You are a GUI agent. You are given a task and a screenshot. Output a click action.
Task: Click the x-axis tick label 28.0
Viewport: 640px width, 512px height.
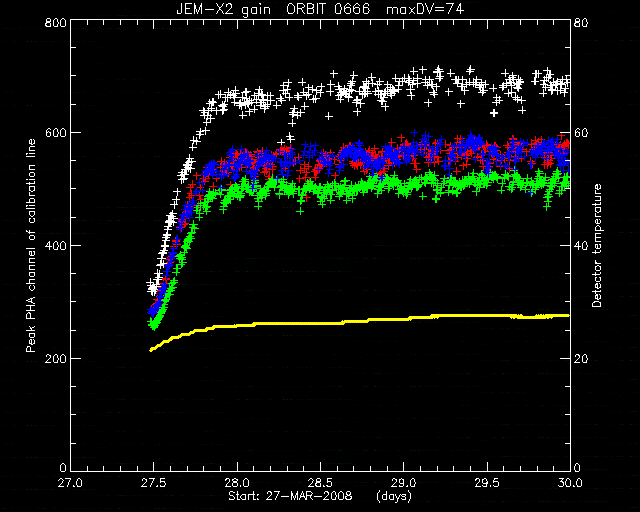pyautogui.click(x=237, y=483)
